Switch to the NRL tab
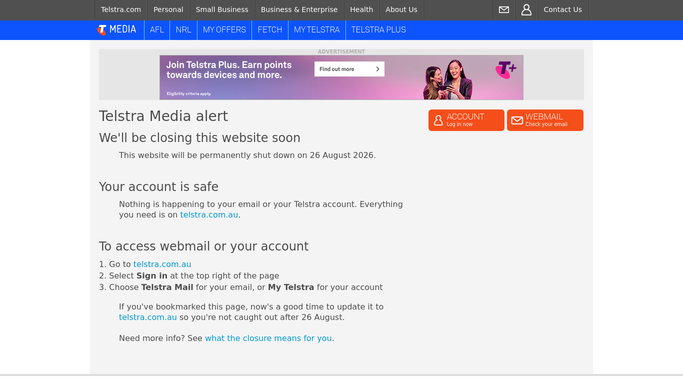Viewport: 683px width, 384px height. pos(183,30)
